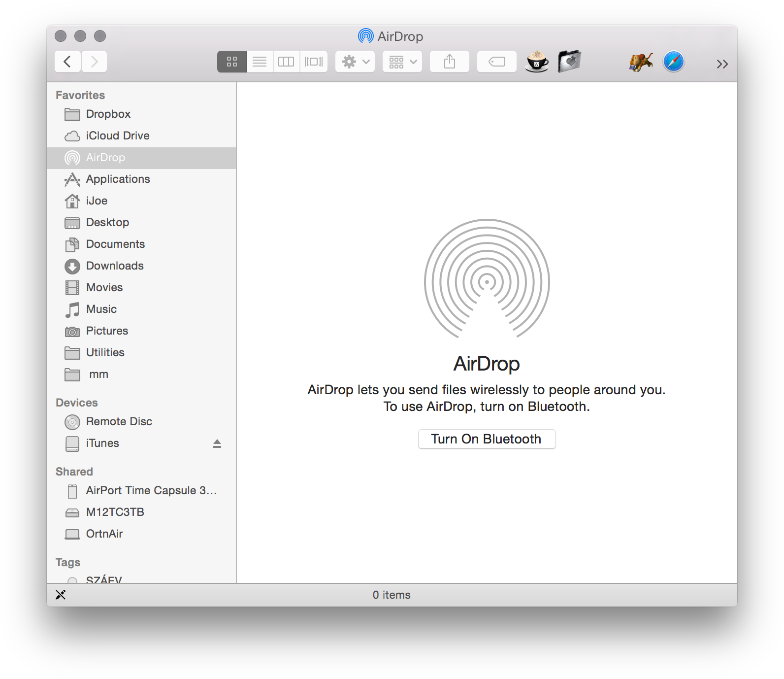
Task: Click the Favorites section header
Action: click(80, 95)
